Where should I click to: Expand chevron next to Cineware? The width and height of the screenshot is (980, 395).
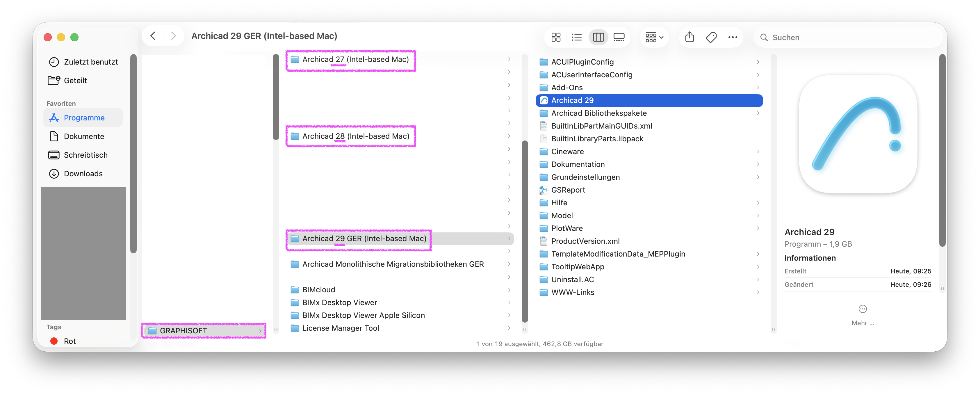click(x=758, y=152)
